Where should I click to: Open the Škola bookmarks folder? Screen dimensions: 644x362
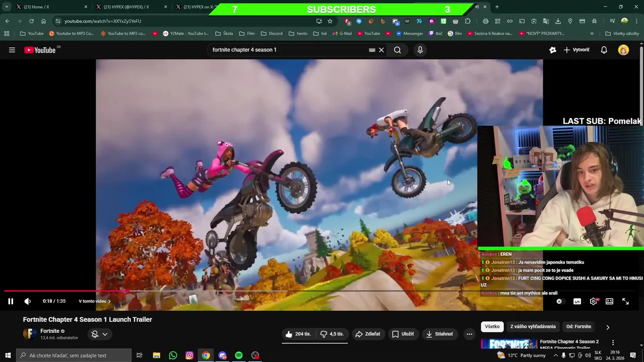[224, 34]
